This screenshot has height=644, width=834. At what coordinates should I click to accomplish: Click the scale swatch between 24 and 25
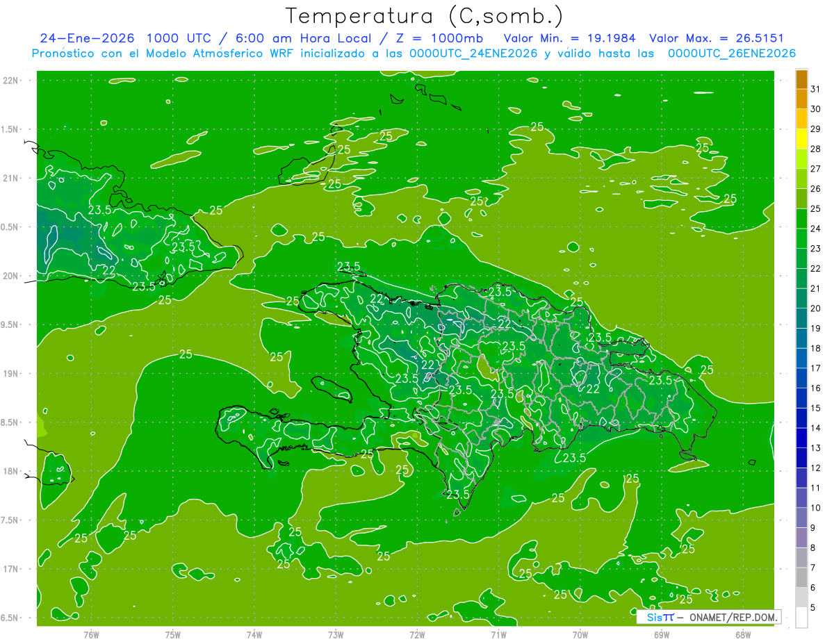tap(801, 219)
